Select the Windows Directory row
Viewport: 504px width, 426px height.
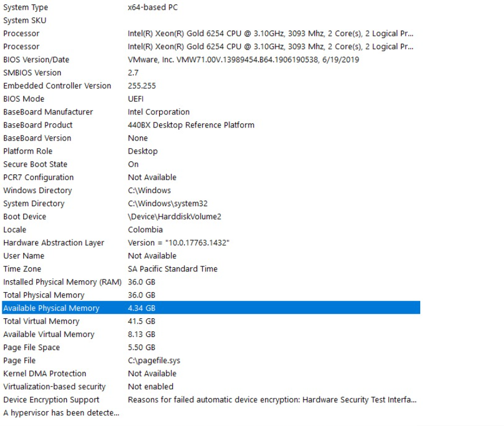click(x=37, y=191)
